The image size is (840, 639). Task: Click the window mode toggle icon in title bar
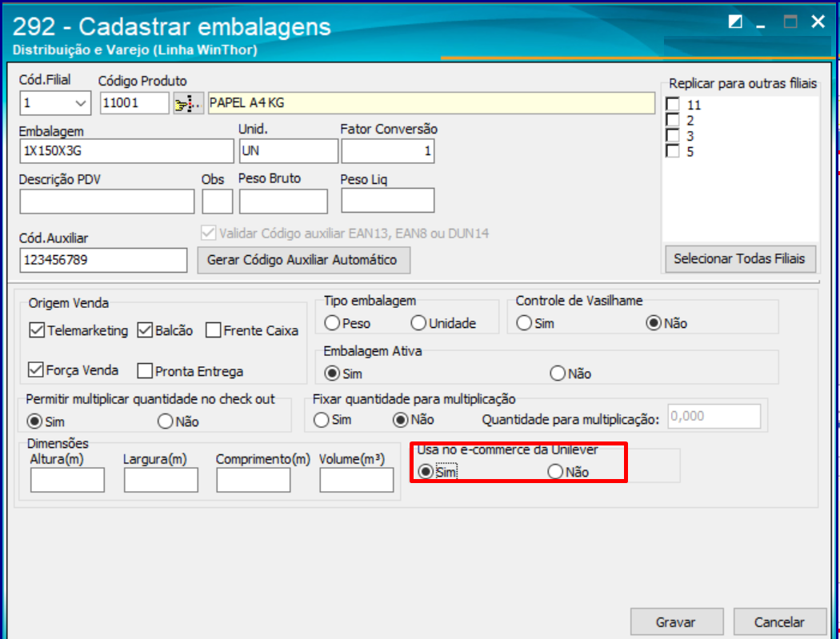[x=735, y=22]
